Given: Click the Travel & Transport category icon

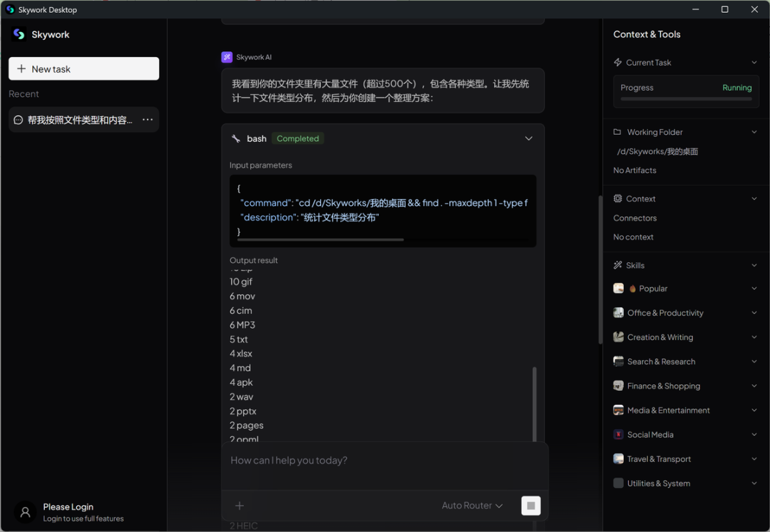Looking at the screenshot, I should [x=619, y=459].
